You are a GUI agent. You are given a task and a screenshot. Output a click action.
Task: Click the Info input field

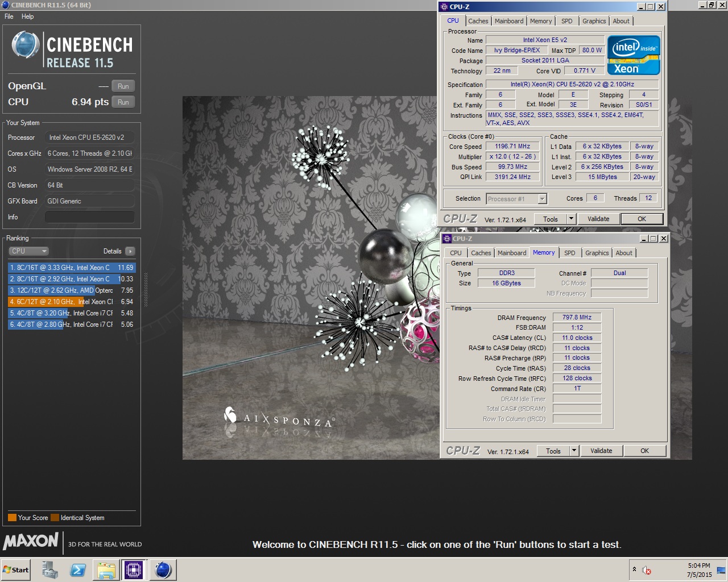coord(90,217)
